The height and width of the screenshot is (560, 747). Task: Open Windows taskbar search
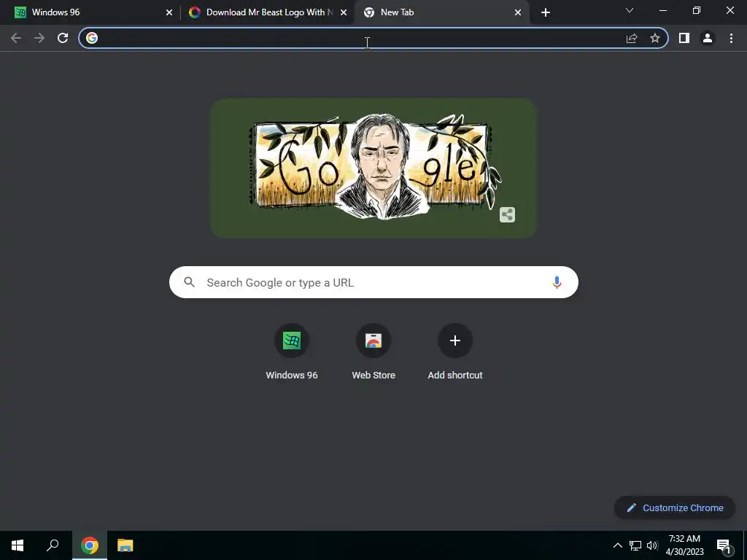click(53, 545)
